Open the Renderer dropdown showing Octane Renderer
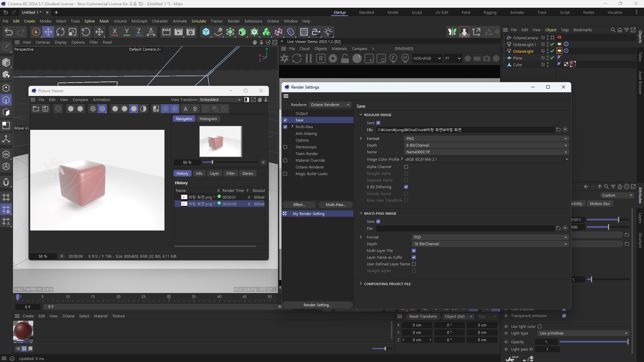Image resolution: width=644 pixels, height=362 pixels. 330,105
